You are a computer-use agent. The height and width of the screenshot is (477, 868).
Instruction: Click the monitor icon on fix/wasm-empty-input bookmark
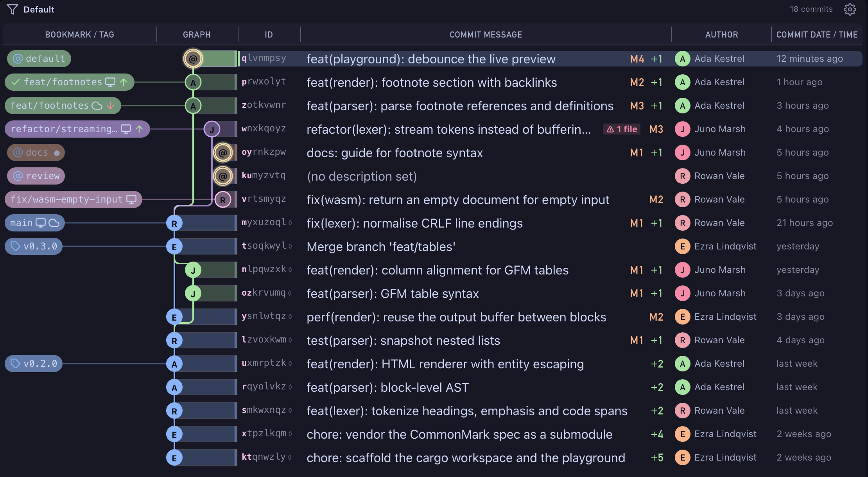click(x=131, y=199)
